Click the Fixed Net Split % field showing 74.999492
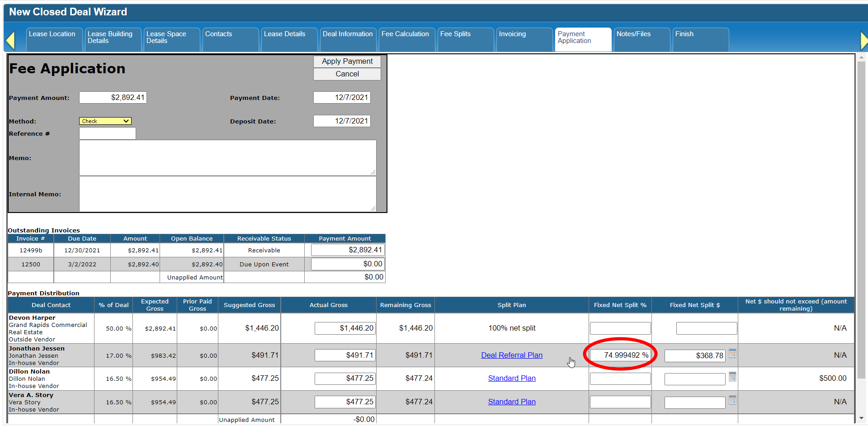 tap(620, 355)
